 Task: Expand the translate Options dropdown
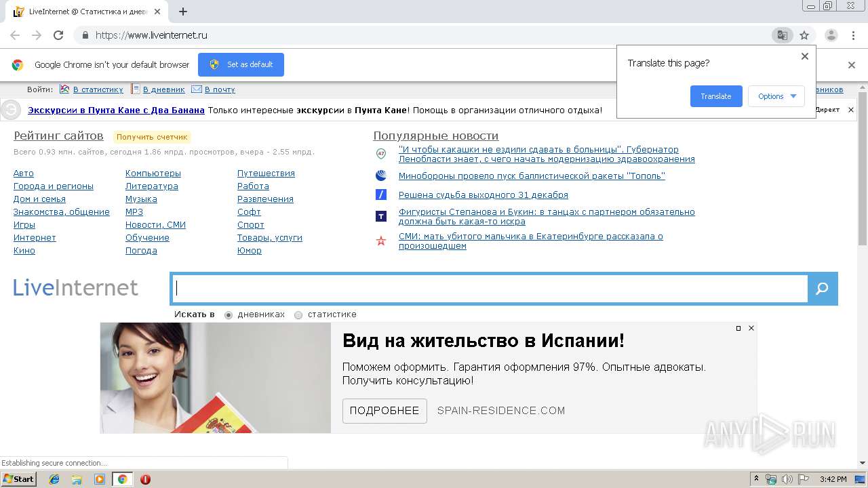[x=776, y=96]
